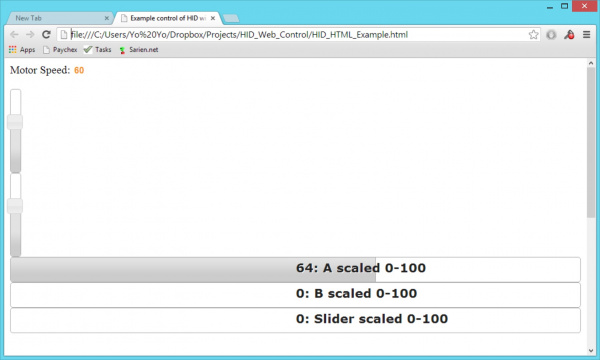This screenshot has width=600, height=360.
Task: Open the Apps bookmark shortcut
Action: click(22, 50)
